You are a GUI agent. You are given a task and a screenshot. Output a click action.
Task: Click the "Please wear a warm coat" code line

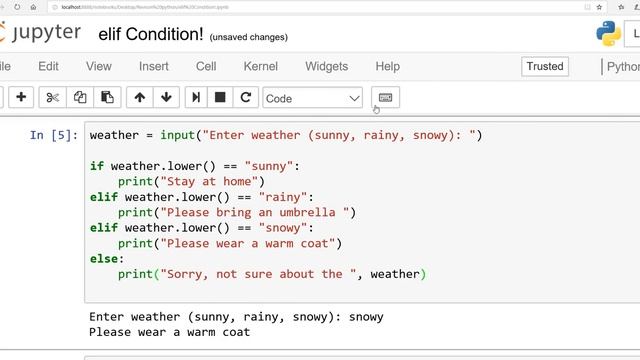coord(230,244)
